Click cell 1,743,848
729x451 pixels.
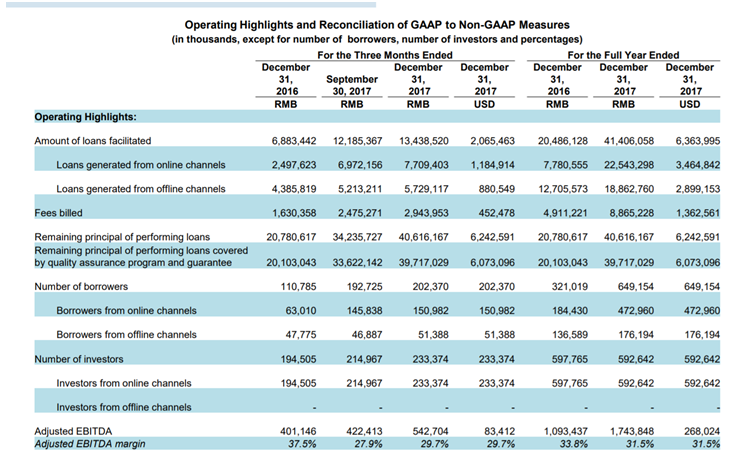(x=632, y=431)
